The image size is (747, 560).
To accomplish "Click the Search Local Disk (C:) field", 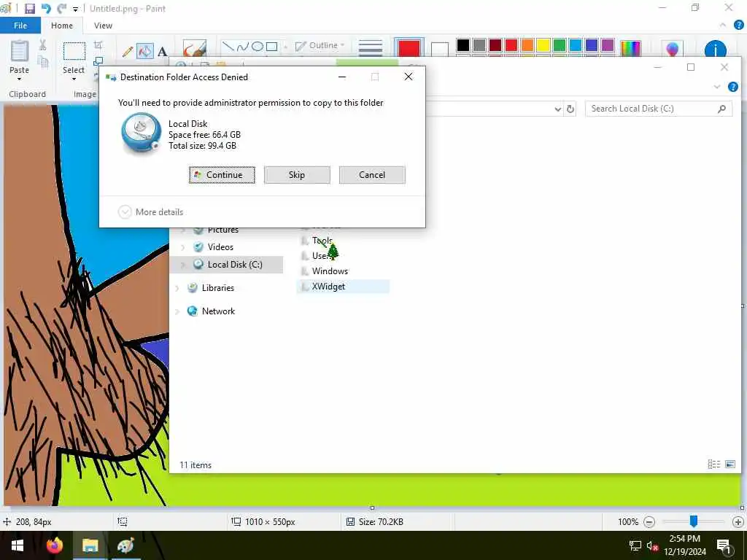I will click(659, 109).
